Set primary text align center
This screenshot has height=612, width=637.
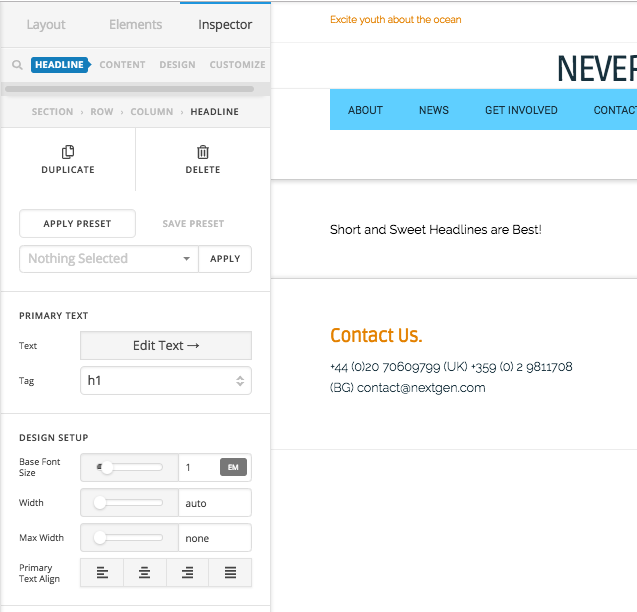[145, 573]
